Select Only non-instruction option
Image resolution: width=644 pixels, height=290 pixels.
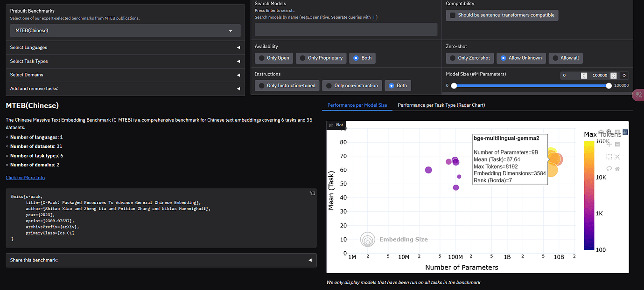352,86
